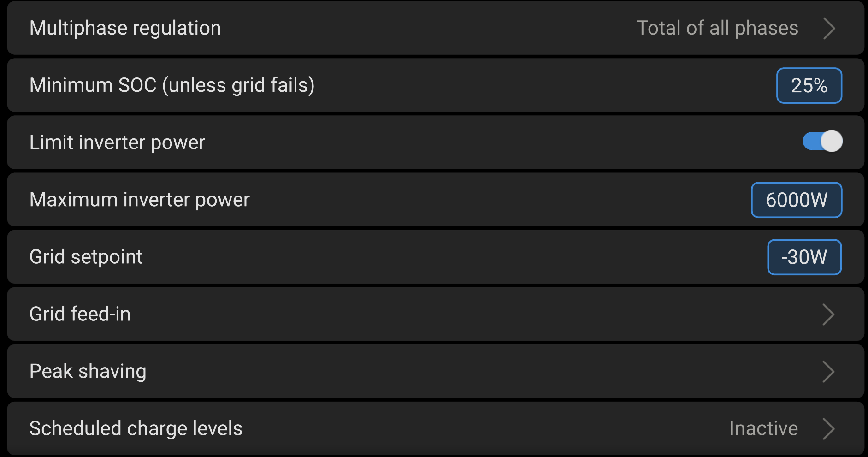Click the "(unless grid fails)" note text
Image resolution: width=868 pixels, height=457 pixels.
(x=238, y=85)
